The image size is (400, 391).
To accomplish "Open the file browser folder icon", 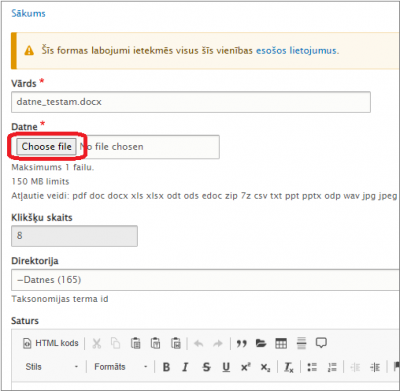I will 261,343.
